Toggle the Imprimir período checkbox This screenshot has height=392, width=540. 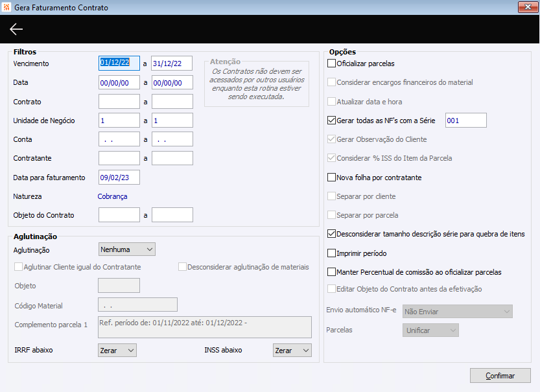pos(331,253)
